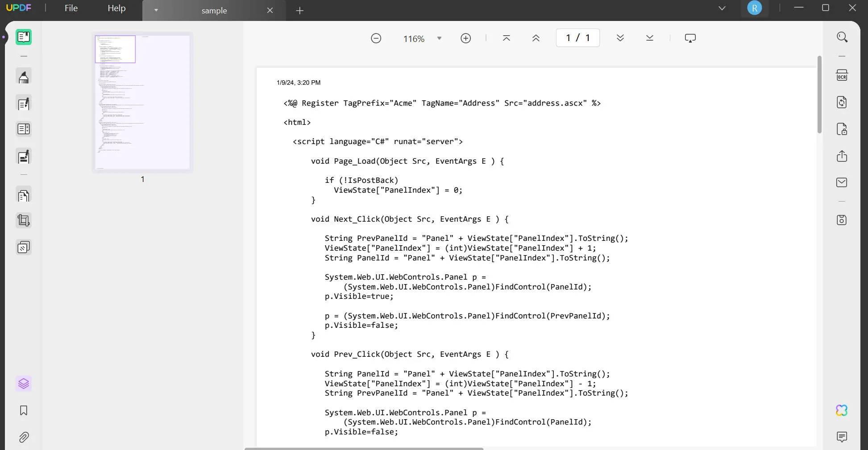Click the 1/9/24, 3:20 PM timestamp
This screenshot has width=868, height=450.
point(299,83)
